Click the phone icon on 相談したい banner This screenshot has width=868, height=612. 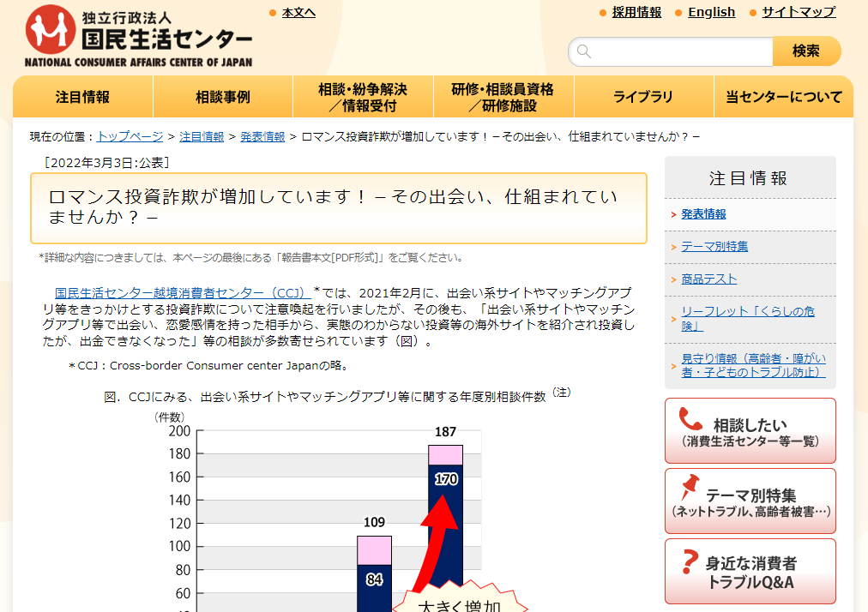point(690,419)
